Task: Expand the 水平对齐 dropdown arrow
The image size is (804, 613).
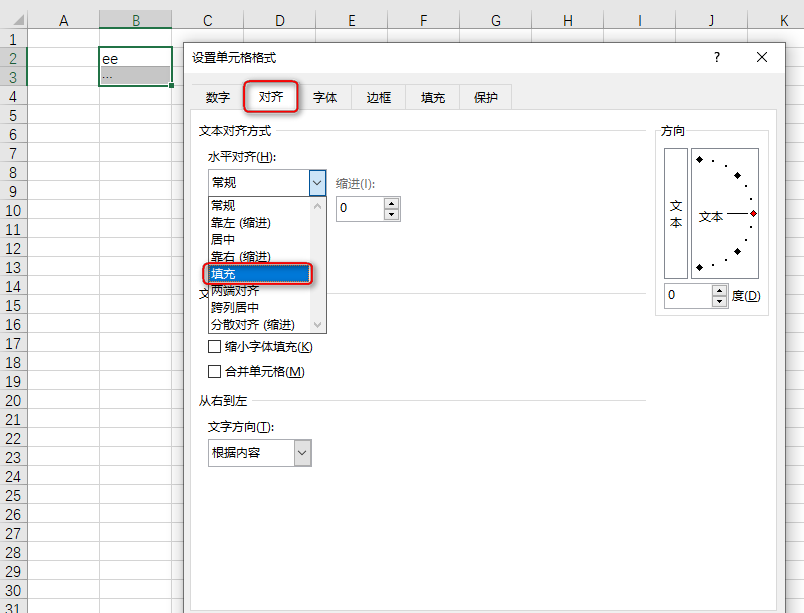Action: click(x=317, y=183)
